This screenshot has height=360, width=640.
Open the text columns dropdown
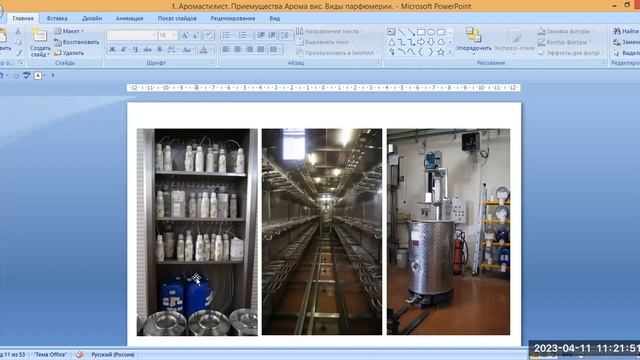click(x=276, y=49)
